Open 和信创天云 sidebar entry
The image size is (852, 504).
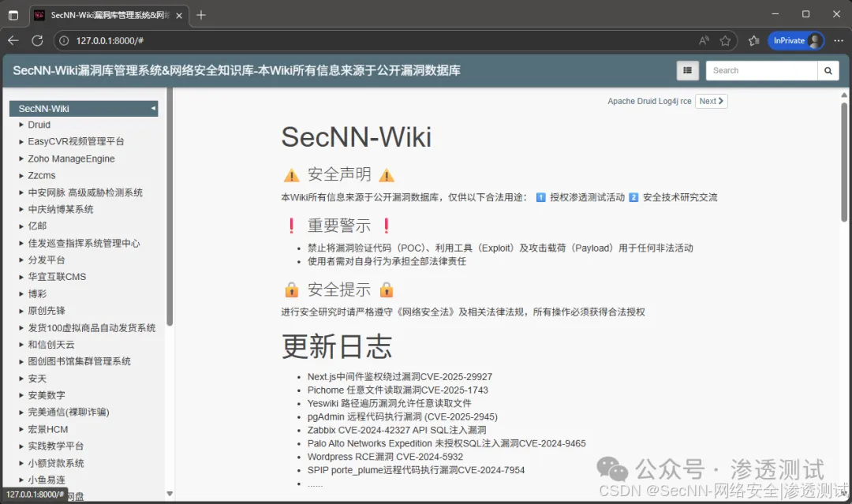[51, 345]
